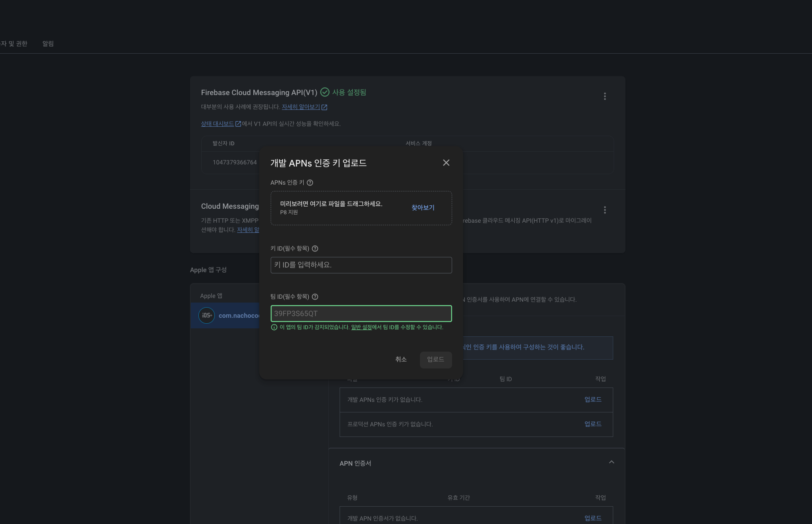
Task: Click into the 키 ID input field
Action: [361, 265]
